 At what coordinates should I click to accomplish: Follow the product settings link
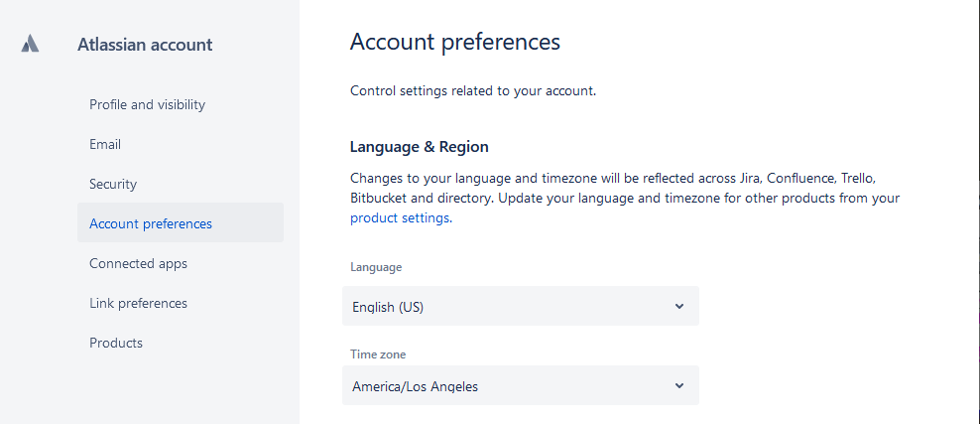[x=401, y=218]
